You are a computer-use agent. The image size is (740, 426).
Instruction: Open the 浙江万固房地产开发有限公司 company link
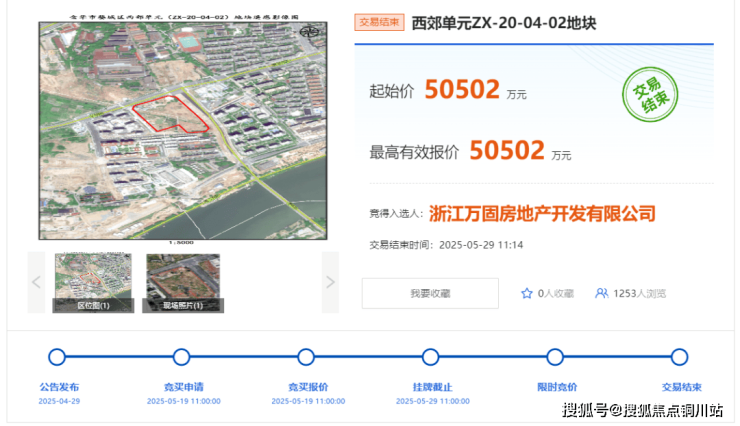click(542, 213)
